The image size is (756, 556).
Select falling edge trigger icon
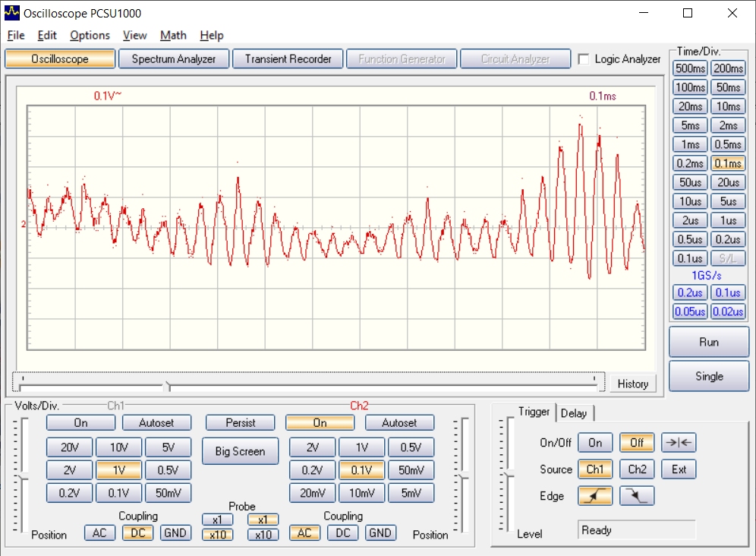tap(637, 496)
